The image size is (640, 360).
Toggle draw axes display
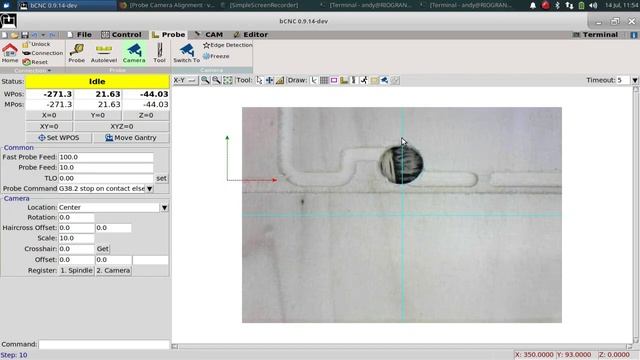[314, 80]
